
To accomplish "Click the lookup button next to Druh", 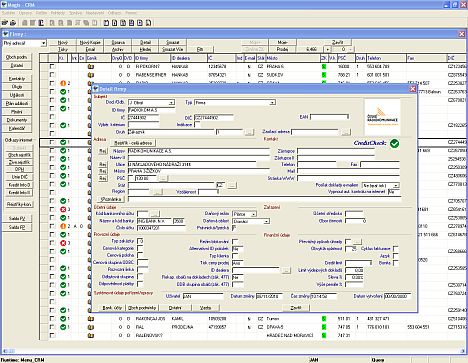I will pyautogui.click(x=249, y=132).
